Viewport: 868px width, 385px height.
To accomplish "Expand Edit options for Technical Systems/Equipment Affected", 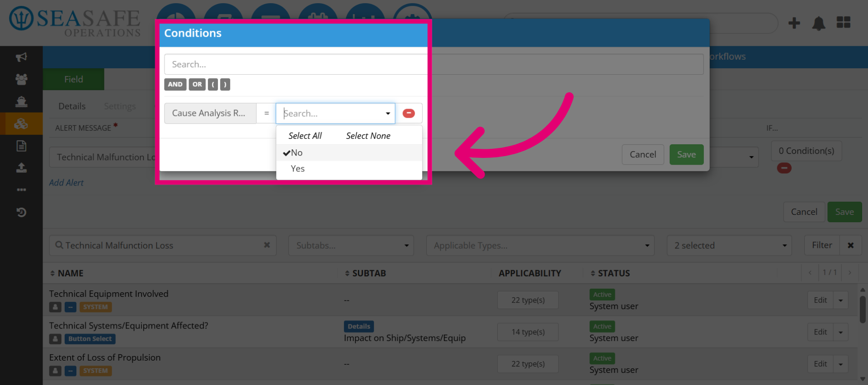I will 841,332.
